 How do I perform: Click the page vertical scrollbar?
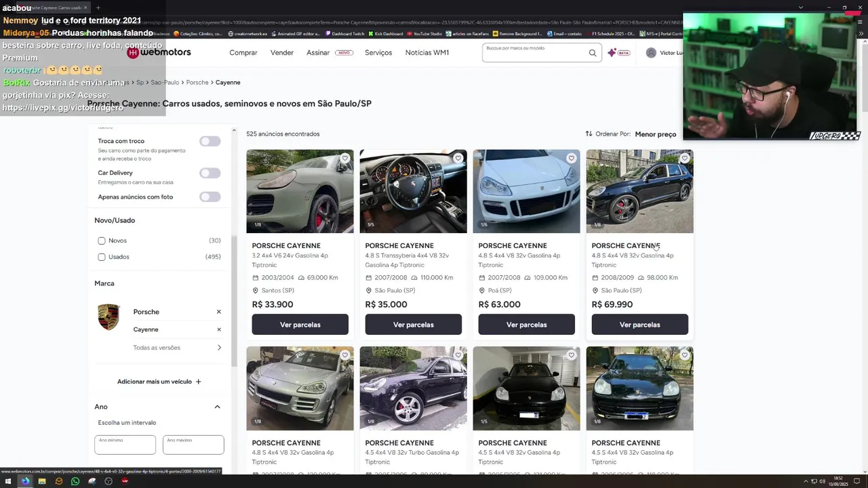[864, 78]
